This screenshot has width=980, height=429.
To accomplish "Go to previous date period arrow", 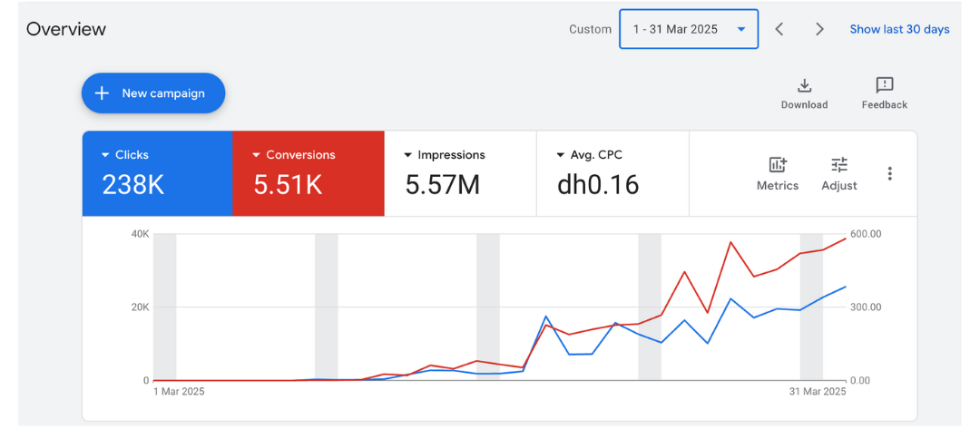I will 779,29.
